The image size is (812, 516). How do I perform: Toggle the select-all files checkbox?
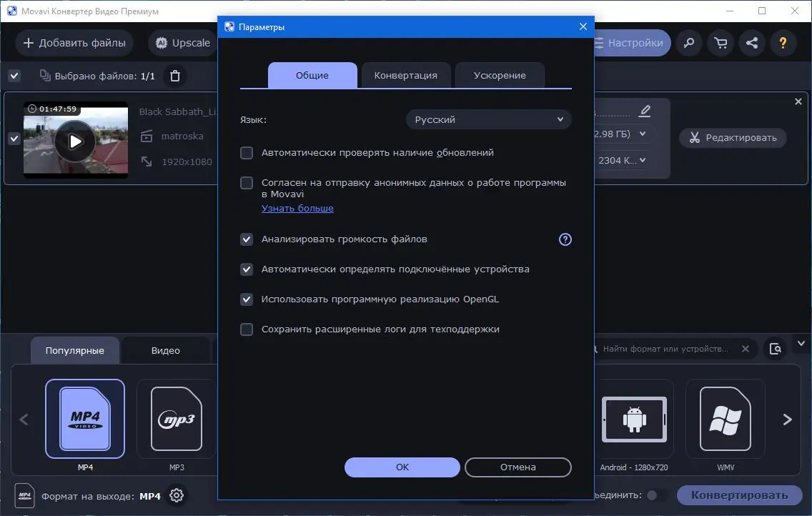(14, 76)
